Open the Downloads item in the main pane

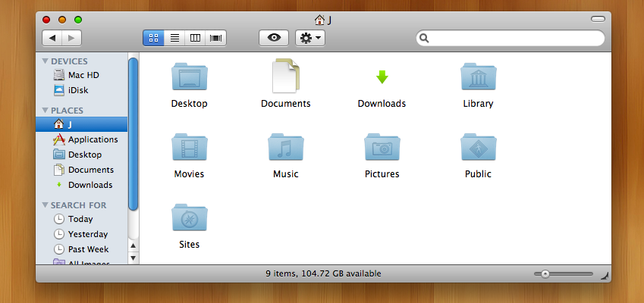382,77
